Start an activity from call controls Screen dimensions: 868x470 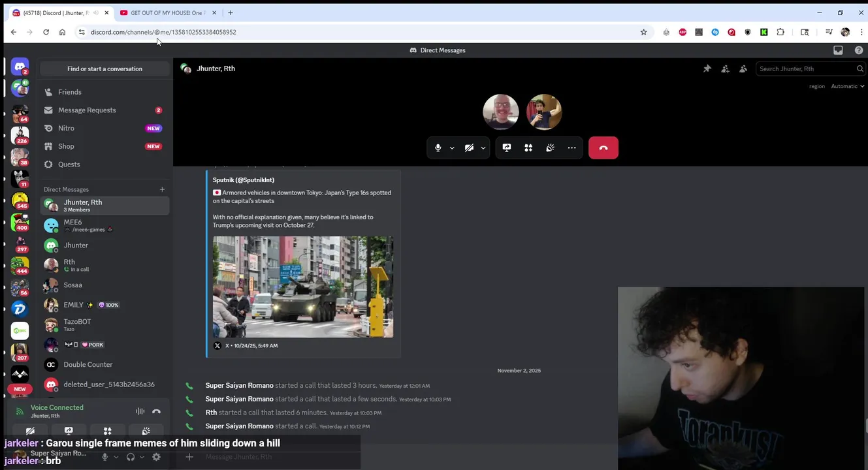click(x=528, y=148)
